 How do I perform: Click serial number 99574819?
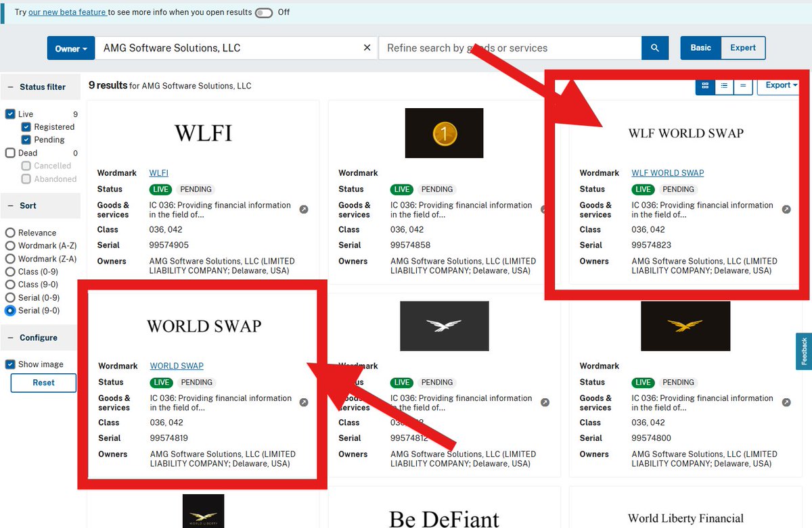pyautogui.click(x=169, y=438)
